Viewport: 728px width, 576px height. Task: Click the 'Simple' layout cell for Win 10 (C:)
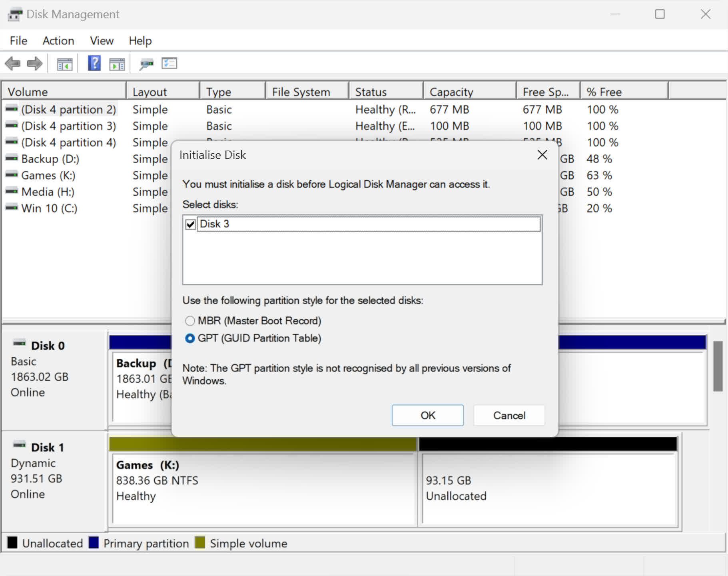150,208
